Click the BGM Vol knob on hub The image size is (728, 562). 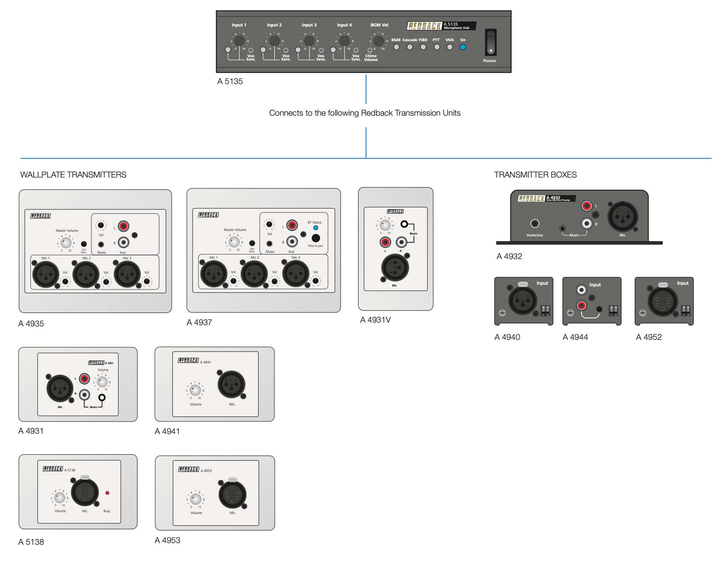pos(379,41)
